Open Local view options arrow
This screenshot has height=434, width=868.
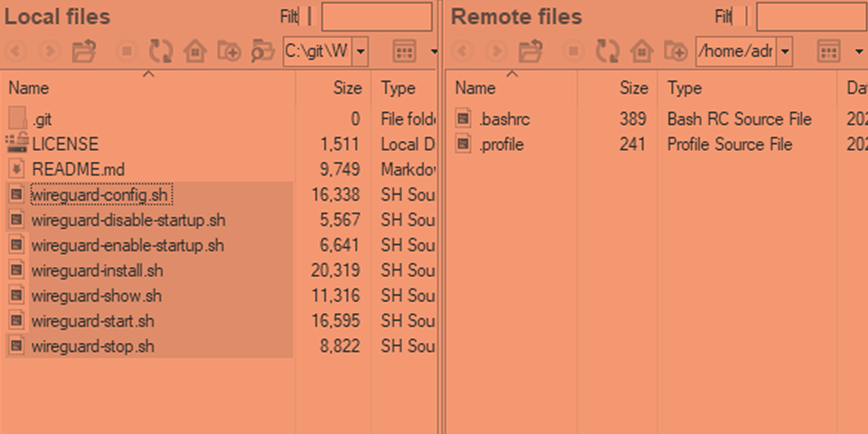point(433,52)
